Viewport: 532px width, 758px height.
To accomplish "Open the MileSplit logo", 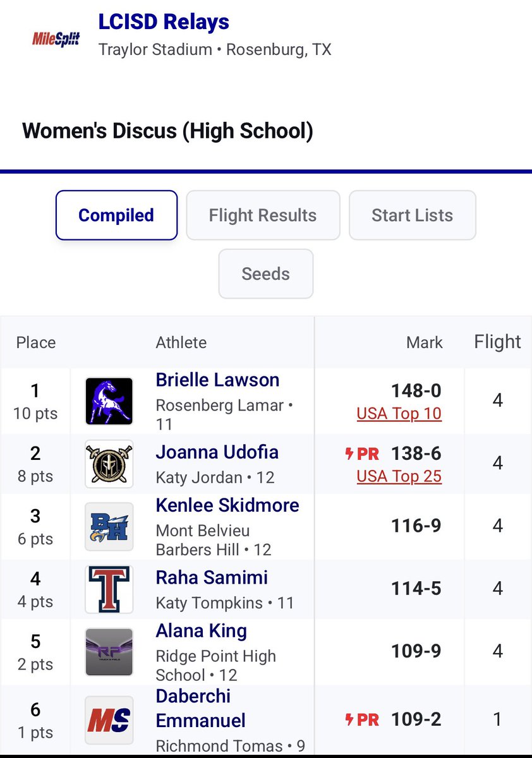I will click(x=56, y=39).
